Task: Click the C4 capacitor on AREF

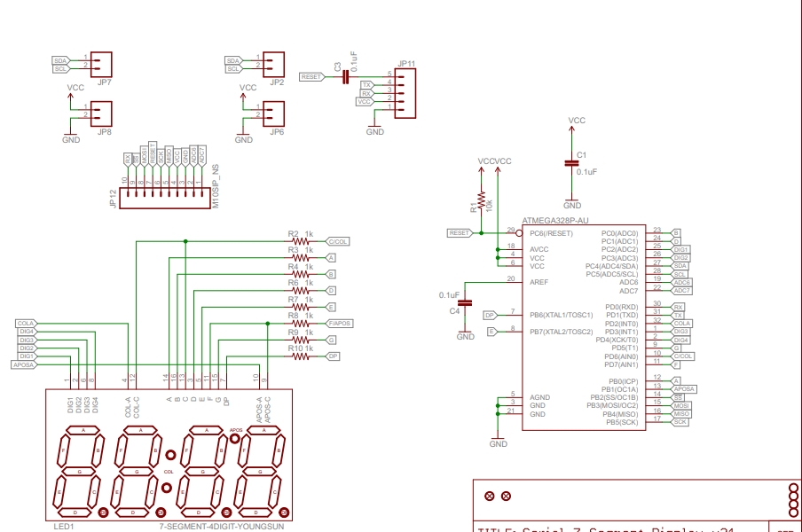Action: tap(465, 302)
